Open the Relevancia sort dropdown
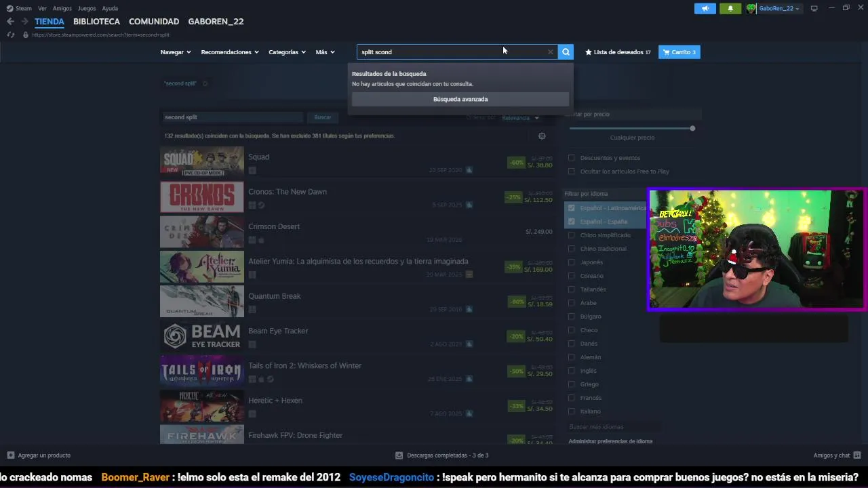This screenshot has width=868, height=488. pos(520,118)
